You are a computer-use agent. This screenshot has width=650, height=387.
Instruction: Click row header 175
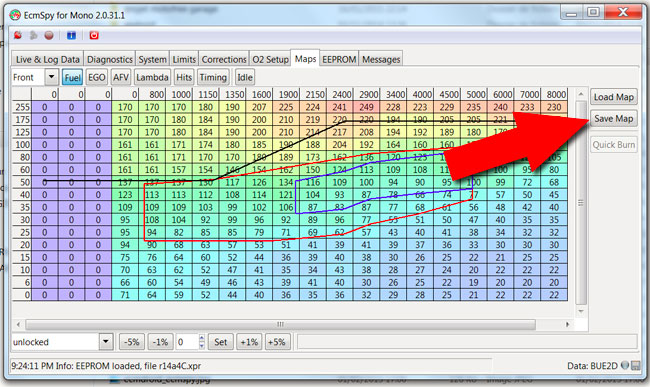(22, 120)
